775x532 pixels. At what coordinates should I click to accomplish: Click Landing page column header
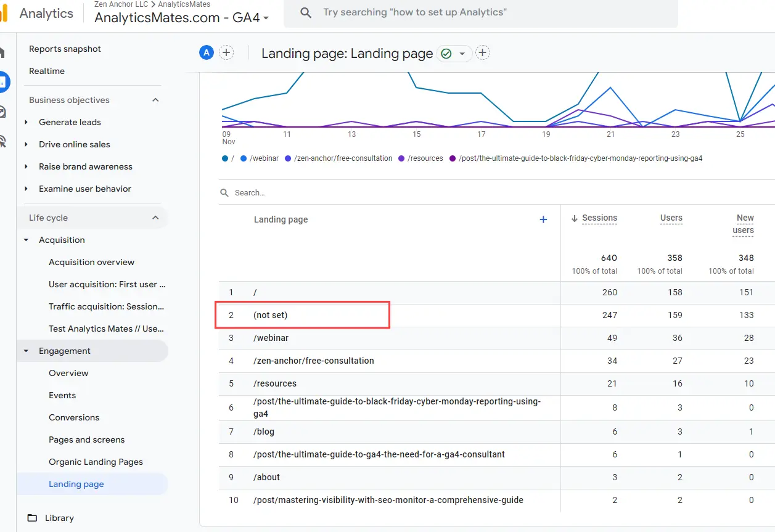pos(281,219)
